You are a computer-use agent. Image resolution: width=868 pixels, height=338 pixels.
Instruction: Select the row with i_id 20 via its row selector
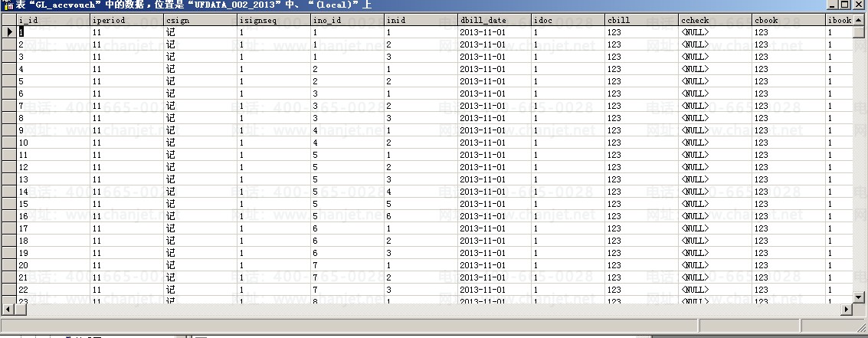tap(8, 265)
